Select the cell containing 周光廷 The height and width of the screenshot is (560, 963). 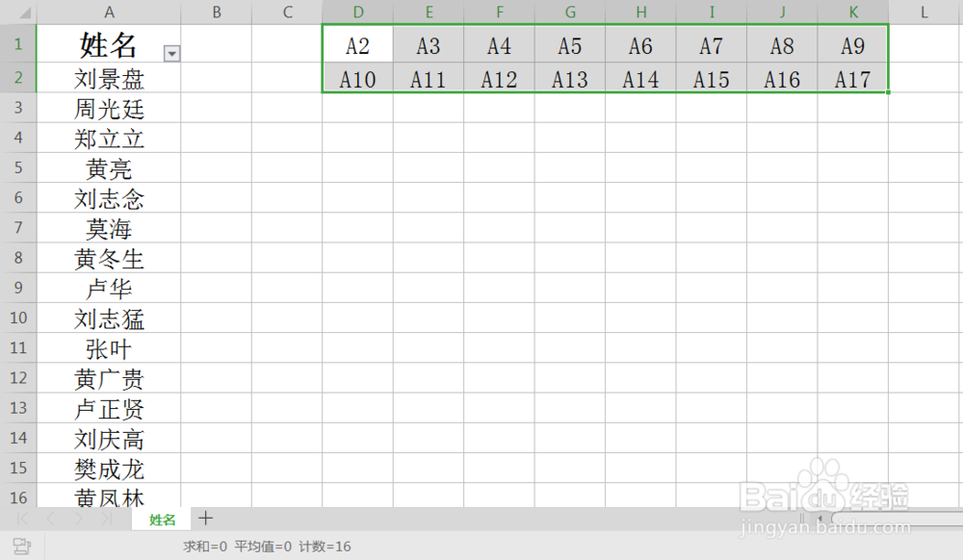pyautogui.click(x=109, y=108)
